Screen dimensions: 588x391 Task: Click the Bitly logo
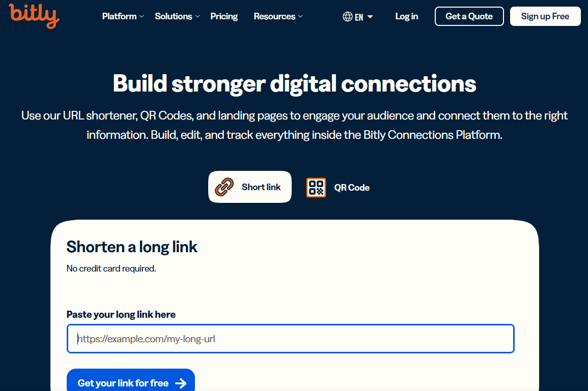coord(34,16)
